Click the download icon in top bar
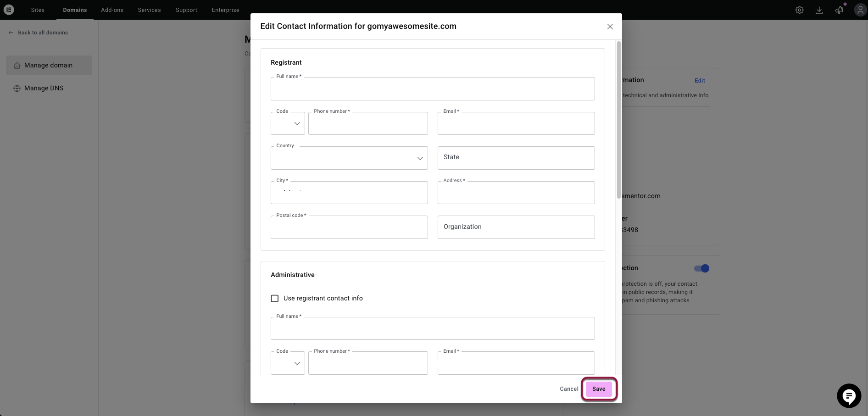 819,10
